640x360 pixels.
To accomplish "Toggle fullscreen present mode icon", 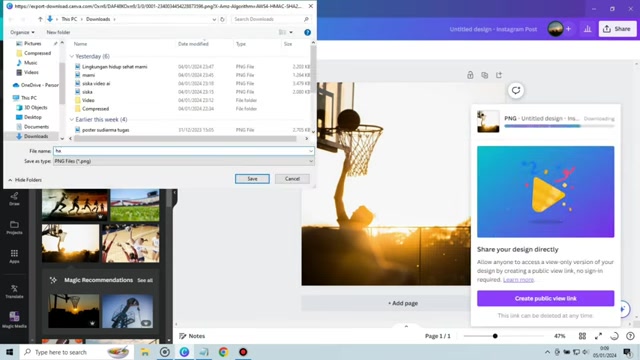I will click(x=598, y=336).
